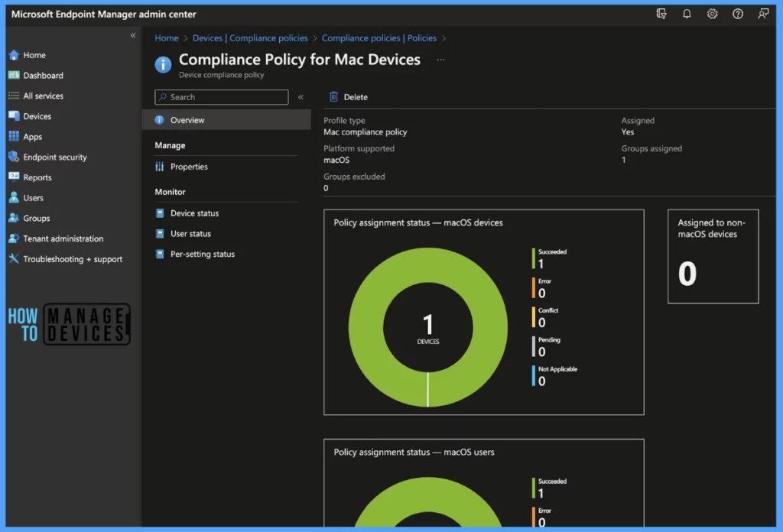Open the settings gear icon
The height and width of the screenshot is (532, 783).
712,14
